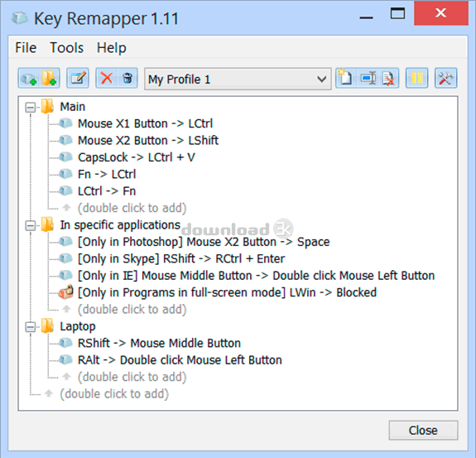
Task: Click the delete profile icon
Action: (388, 79)
